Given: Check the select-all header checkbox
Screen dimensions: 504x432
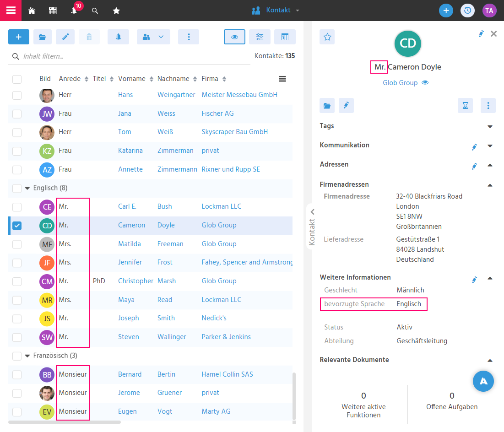Looking at the screenshot, I should (17, 79).
